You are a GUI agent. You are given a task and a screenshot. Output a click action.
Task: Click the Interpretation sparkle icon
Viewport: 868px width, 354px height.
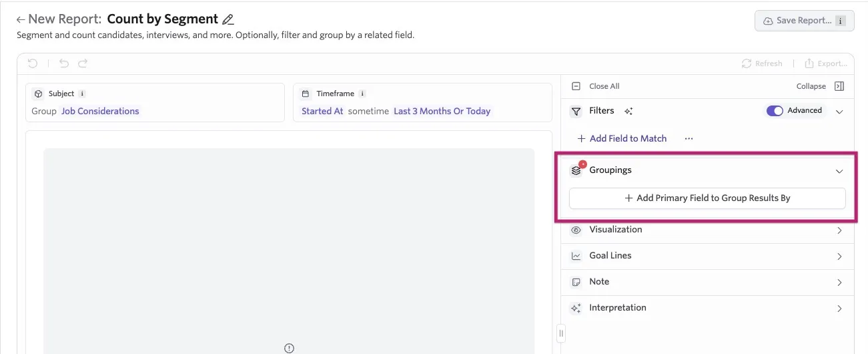click(576, 308)
